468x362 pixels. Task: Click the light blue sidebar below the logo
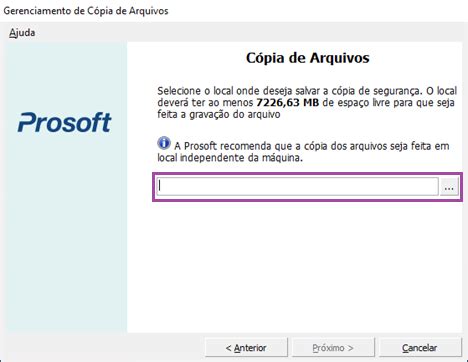tap(66, 233)
